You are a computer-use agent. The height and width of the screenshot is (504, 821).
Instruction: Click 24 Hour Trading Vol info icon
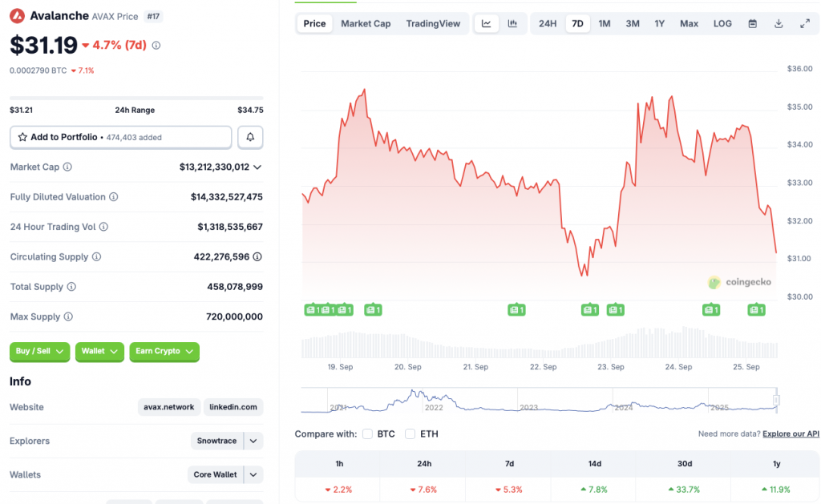click(x=103, y=227)
